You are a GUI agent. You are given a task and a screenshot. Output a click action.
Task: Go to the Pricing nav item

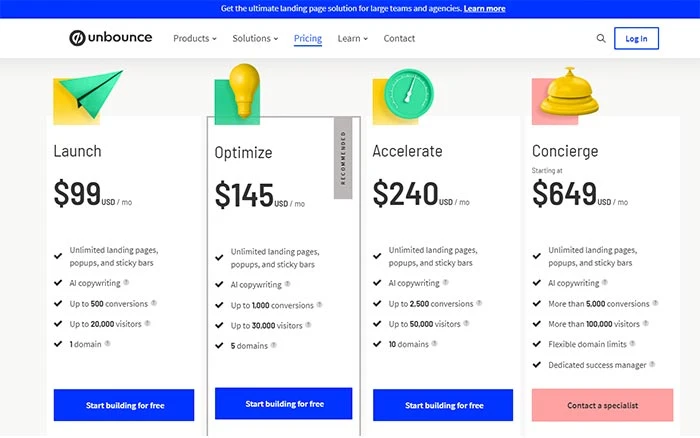[308, 39]
